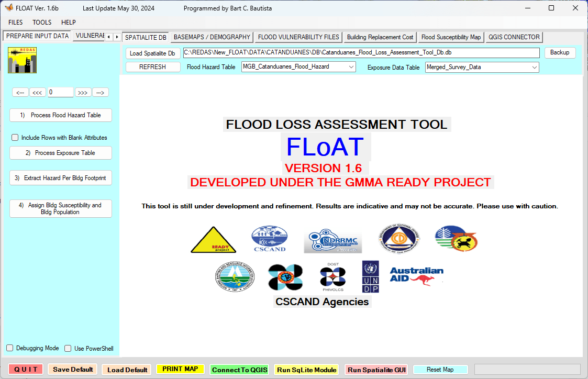Click the Australian AID kangaroo logo
Screen dimensions: 588x379
click(x=417, y=275)
